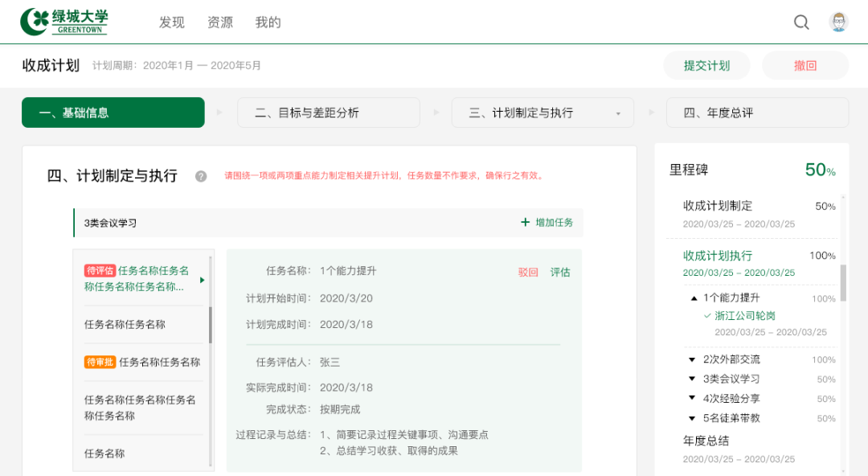Click the red 待评估 status badge
868x476 pixels.
(100, 271)
